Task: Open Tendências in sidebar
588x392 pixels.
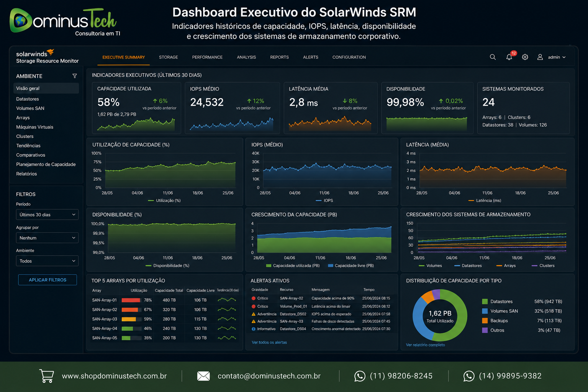Action: (28, 146)
